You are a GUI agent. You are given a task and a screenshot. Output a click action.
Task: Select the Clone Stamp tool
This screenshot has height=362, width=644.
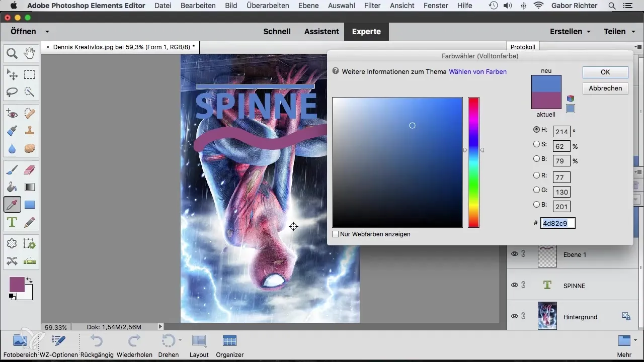[30, 131]
